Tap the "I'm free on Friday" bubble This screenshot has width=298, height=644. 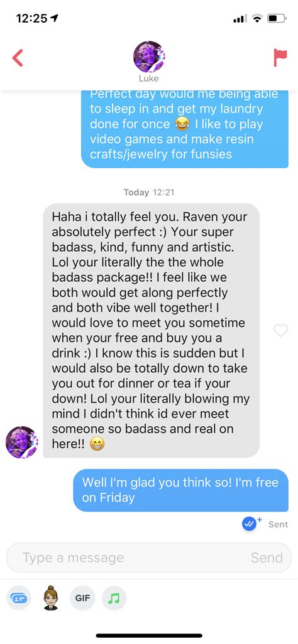pos(180,490)
